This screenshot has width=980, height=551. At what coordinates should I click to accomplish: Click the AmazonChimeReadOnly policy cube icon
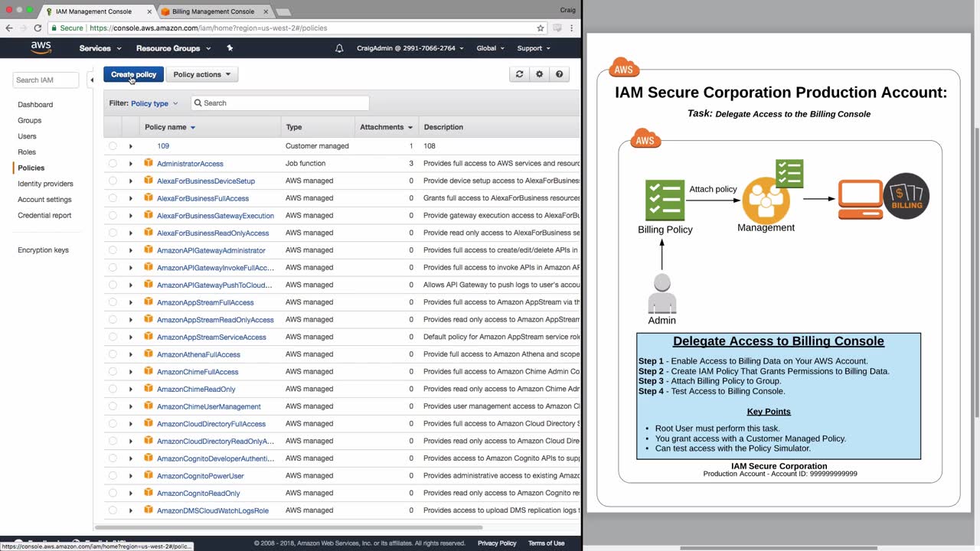point(149,389)
